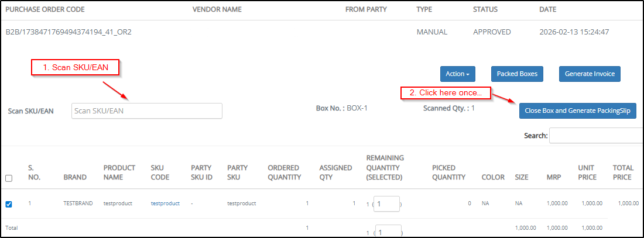The width and height of the screenshot is (644, 238).
Task: Sort by Picked Quantity column header
Action: (448, 173)
